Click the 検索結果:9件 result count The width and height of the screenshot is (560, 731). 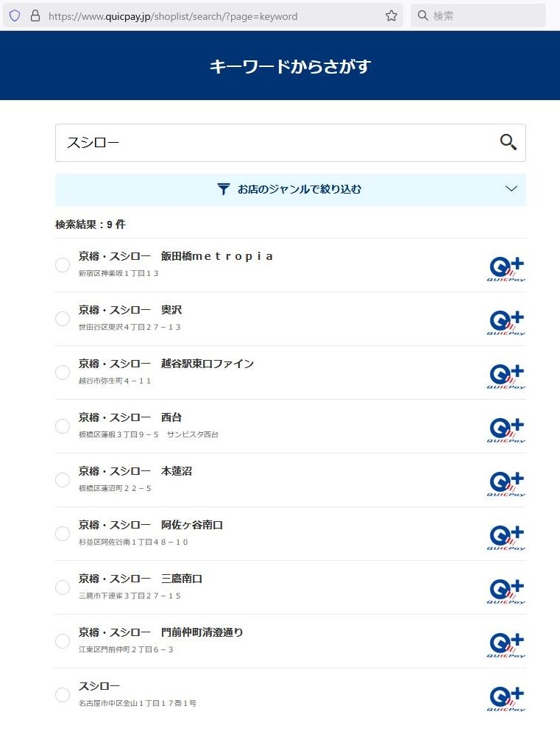click(x=91, y=225)
